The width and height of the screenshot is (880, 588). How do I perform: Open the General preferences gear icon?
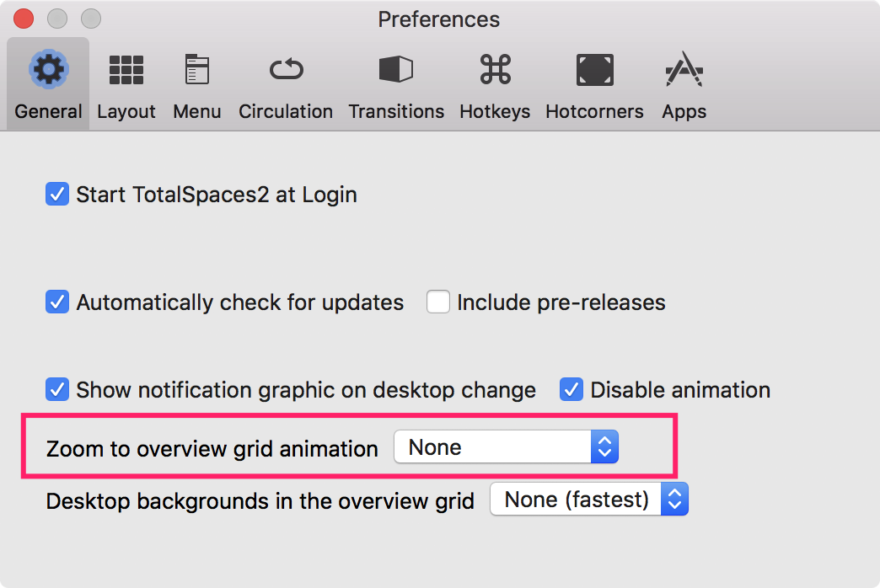click(48, 71)
